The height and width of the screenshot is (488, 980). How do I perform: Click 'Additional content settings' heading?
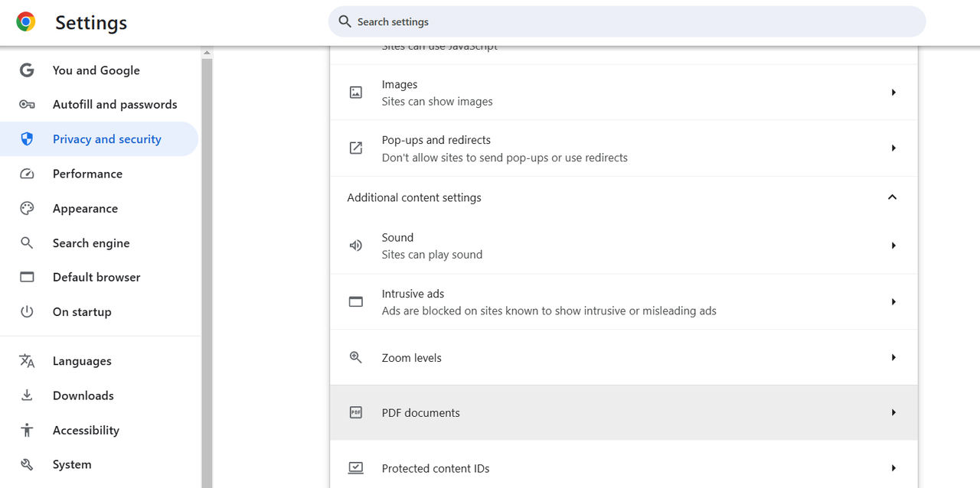pyautogui.click(x=414, y=197)
